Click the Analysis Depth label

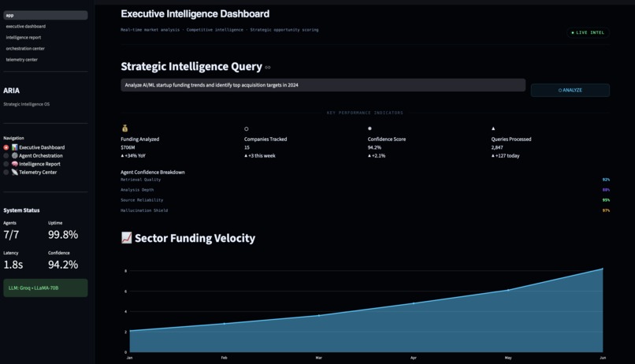(137, 190)
